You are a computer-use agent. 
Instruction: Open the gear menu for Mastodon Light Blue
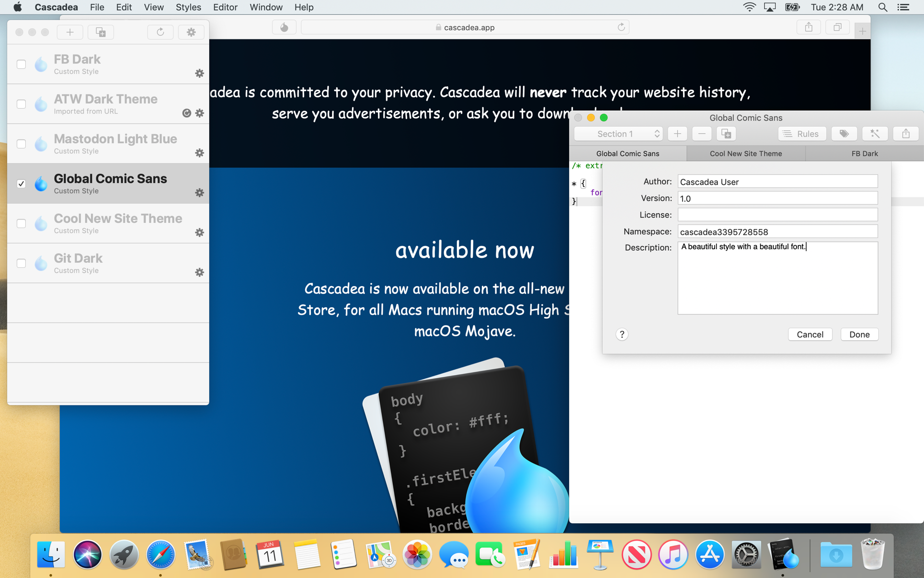click(200, 153)
